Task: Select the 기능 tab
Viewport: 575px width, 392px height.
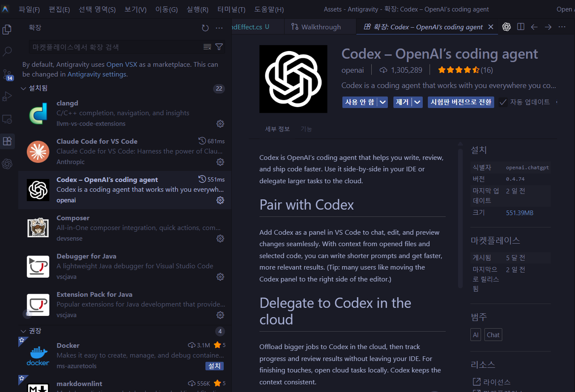Action: [306, 129]
